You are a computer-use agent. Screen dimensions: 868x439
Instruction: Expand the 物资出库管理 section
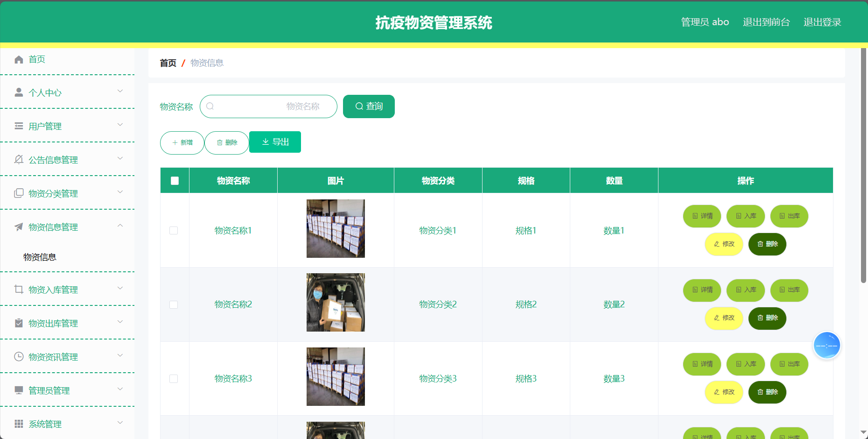(68, 323)
